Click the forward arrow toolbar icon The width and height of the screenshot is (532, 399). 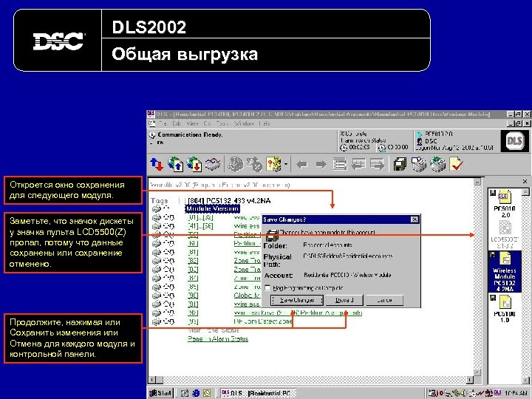(x=321, y=165)
